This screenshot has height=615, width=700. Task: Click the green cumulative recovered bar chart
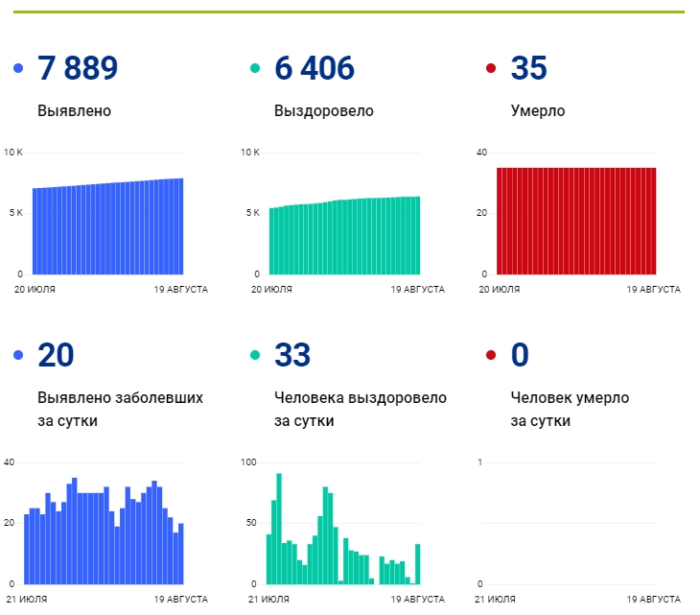click(344, 235)
